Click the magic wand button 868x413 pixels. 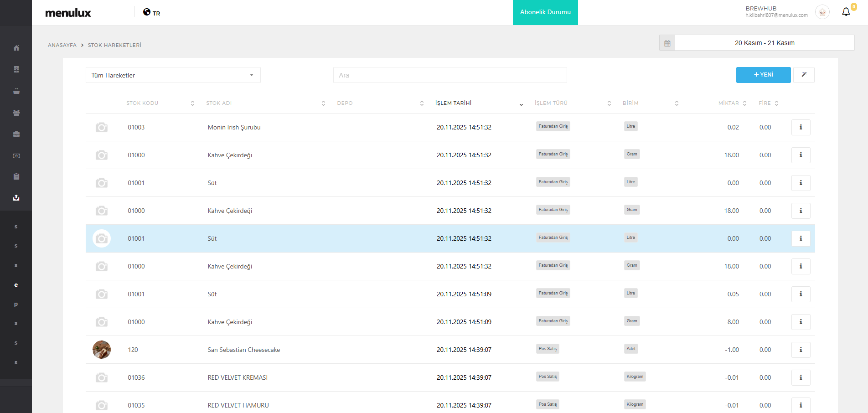(x=804, y=75)
